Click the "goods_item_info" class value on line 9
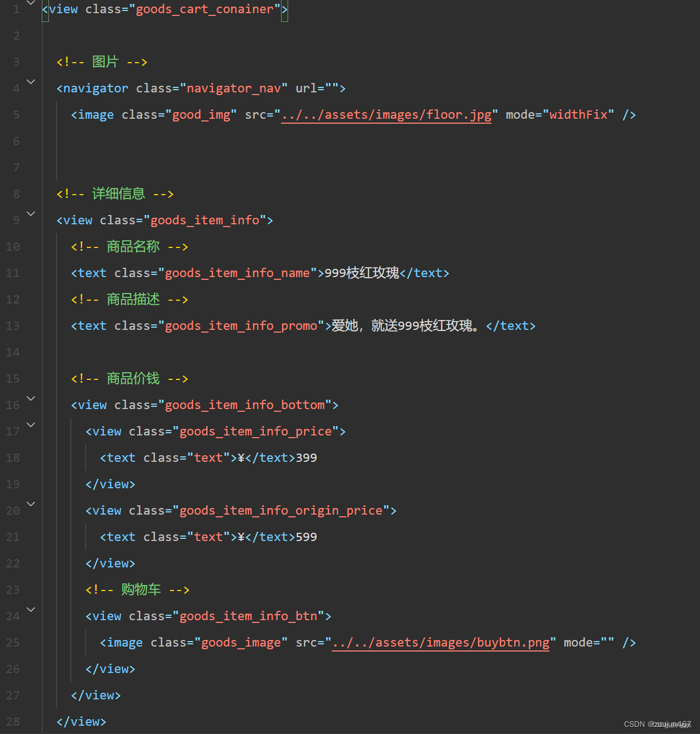 [205, 220]
